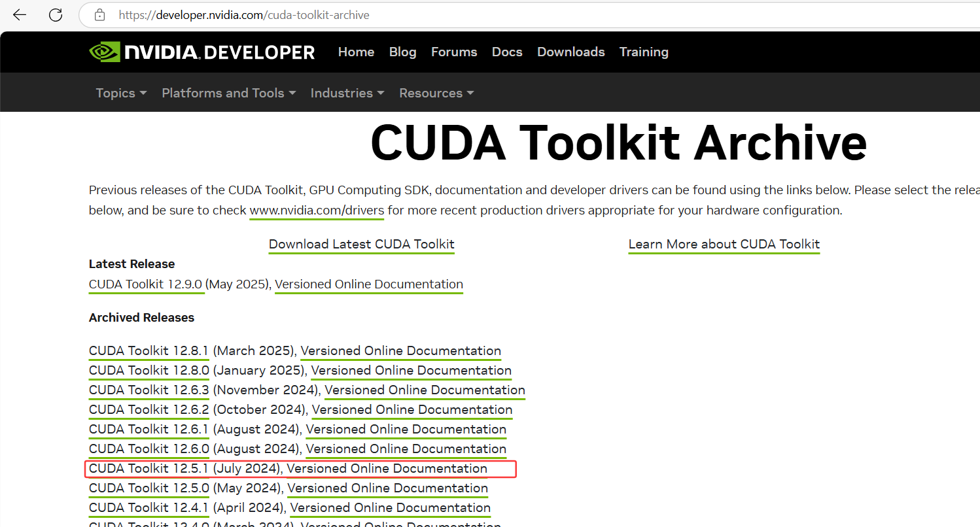Select the Downloads navigation item
980x527 pixels.
pyautogui.click(x=570, y=52)
